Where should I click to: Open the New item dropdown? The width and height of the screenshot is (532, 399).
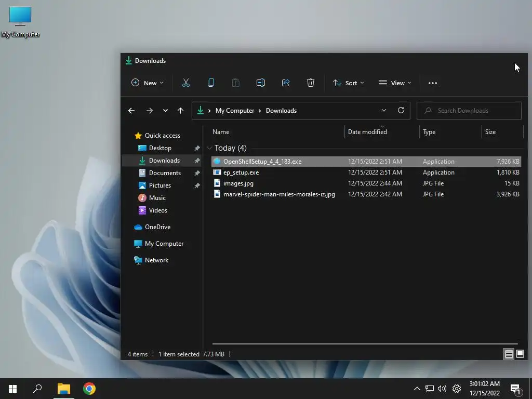(x=148, y=83)
